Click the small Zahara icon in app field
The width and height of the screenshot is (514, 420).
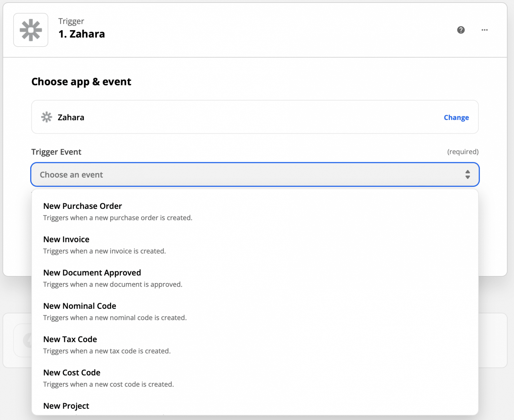pos(47,117)
